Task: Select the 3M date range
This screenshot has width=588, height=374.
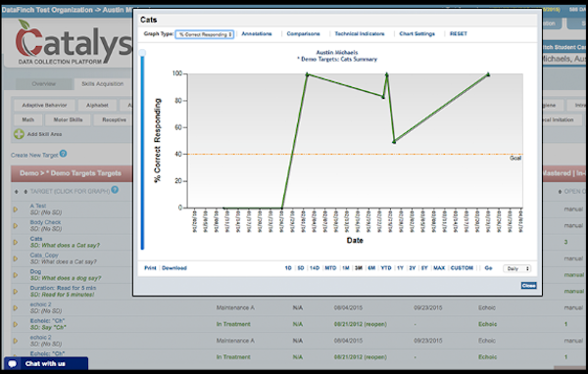Action: [x=359, y=268]
